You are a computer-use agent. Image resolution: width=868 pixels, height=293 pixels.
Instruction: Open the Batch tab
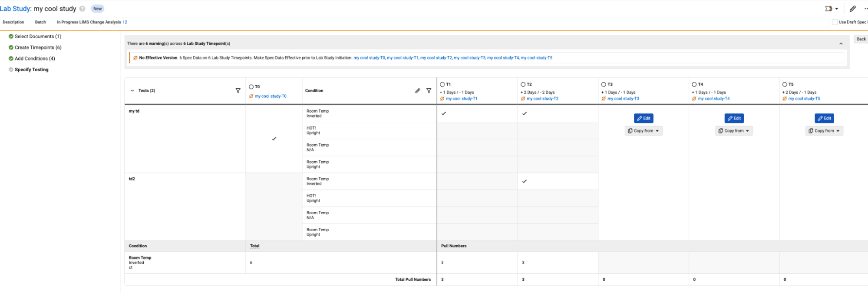pos(40,22)
